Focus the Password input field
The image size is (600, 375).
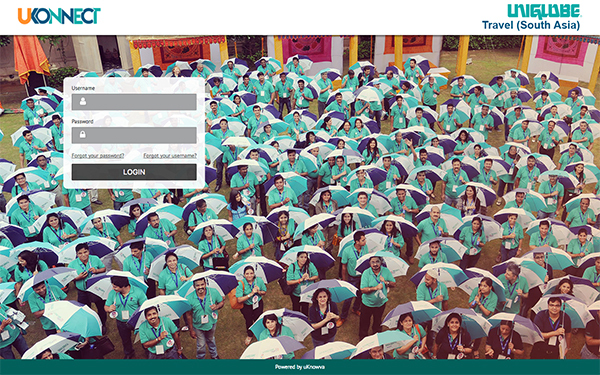coord(134,135)
